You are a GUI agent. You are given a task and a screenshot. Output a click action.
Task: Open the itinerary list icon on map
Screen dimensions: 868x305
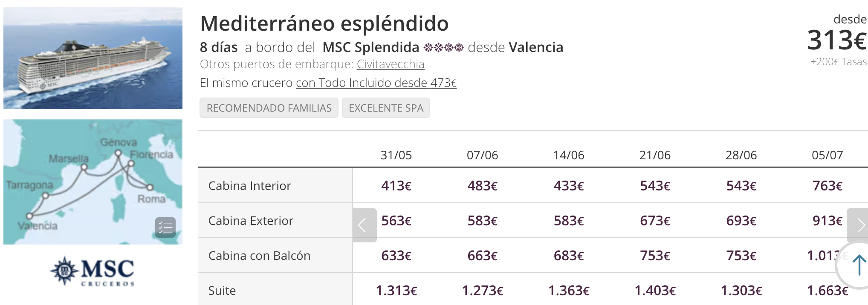(165, 227)
